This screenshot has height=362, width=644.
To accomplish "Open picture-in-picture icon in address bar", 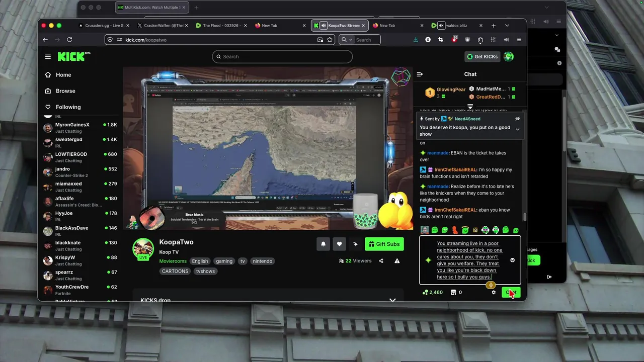I will [x=320, y=40].
